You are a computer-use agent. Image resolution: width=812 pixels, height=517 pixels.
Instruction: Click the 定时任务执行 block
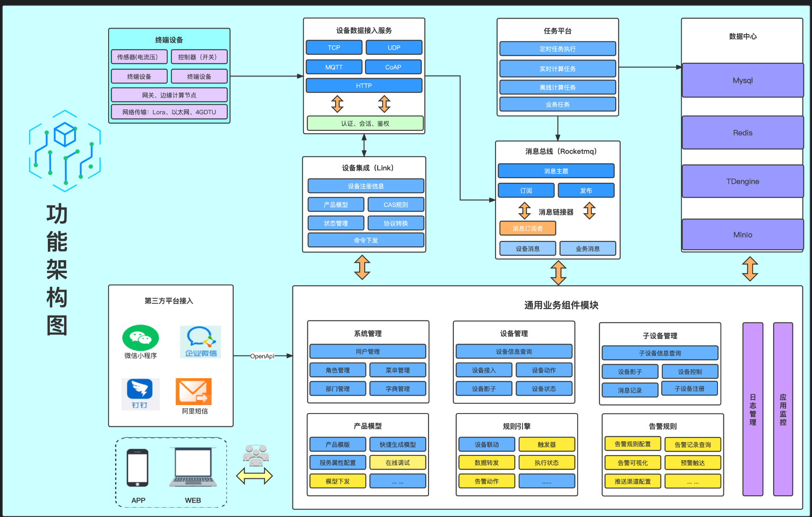558,49
